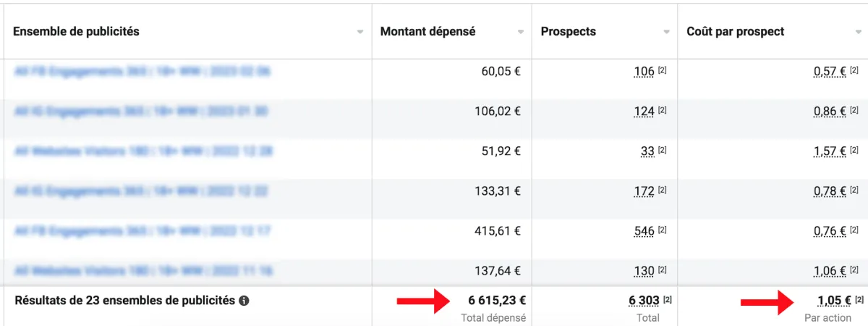Click the [2] footnote icon next to 106 prospects

click(x=663, y=71)
